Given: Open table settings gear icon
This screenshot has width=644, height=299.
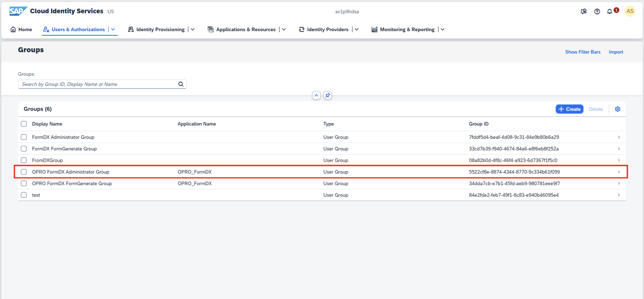Looking at the screenshot, I should coord(618,109).
